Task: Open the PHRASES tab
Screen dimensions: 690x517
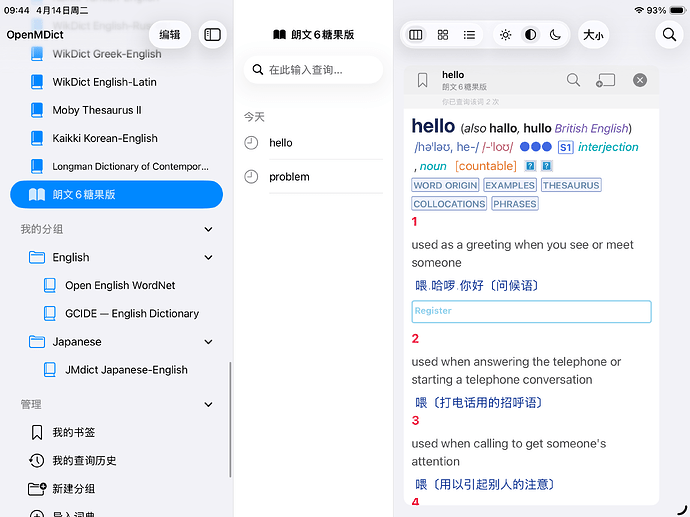Action: [x=515, y=204]
